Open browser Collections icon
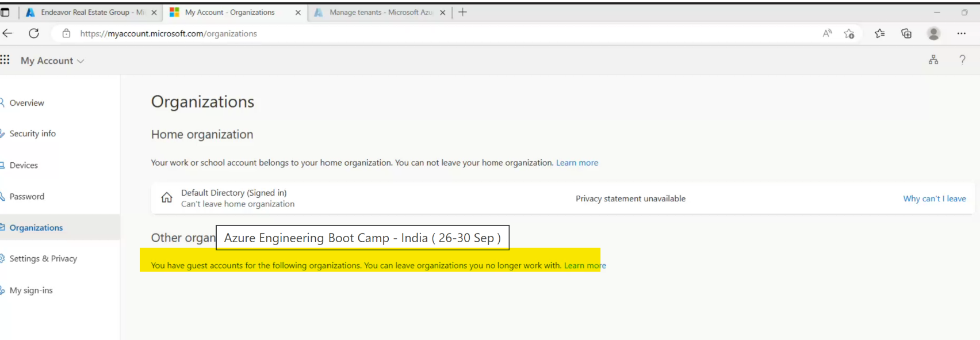This screenshot has height=340, width=980. tap(906, 33)
